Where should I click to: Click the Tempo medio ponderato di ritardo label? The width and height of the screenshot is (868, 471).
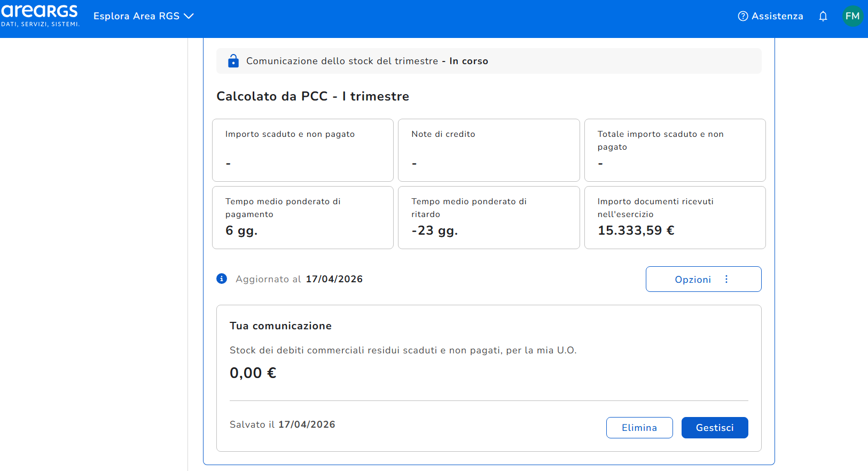[469, 208]
